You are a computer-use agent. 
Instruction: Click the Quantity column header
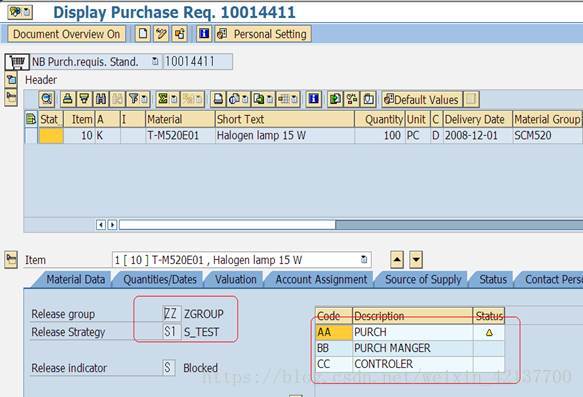click(380, 119)
